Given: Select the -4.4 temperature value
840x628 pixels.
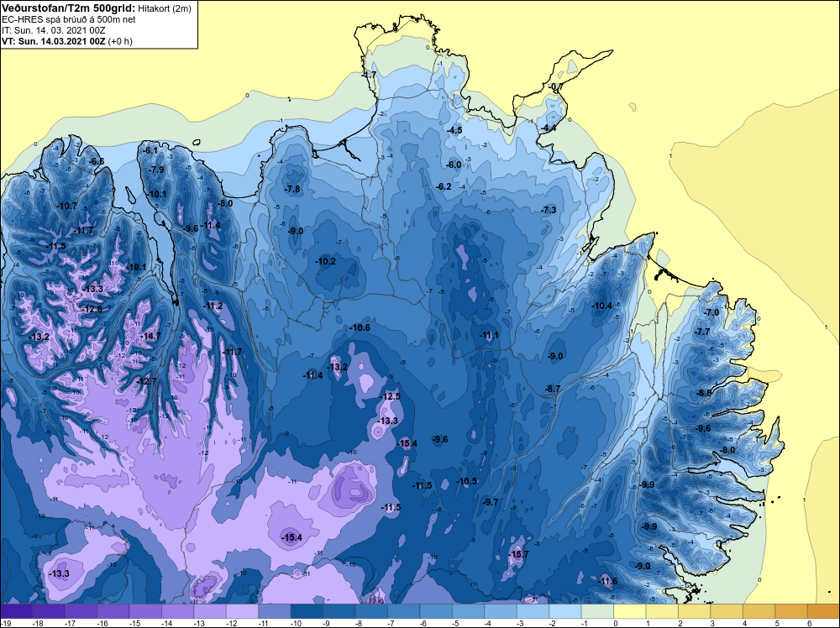Looking at the screenshot, I should (x=549, y=128).
